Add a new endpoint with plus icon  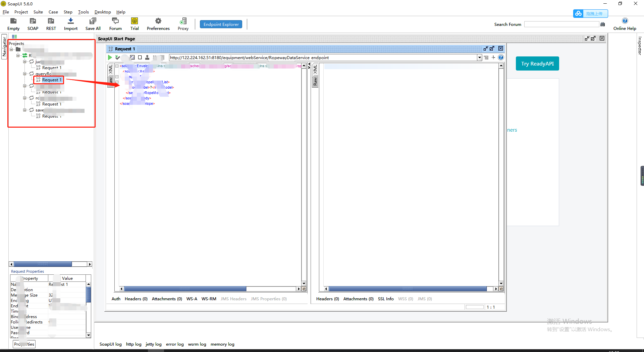pos(493,57)
